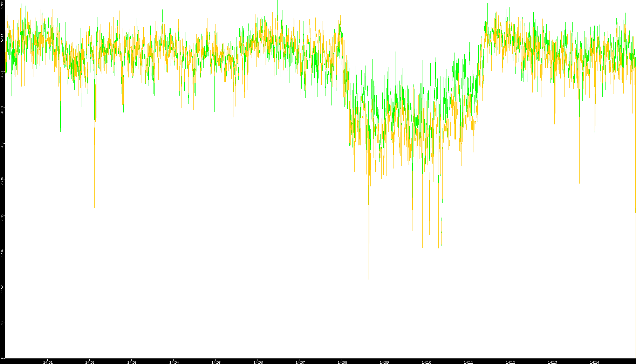Image resolution: width=636 pixels, height=364 pixels.
Task: Click the 14:08 time axis label
Action: click(342, 362)
